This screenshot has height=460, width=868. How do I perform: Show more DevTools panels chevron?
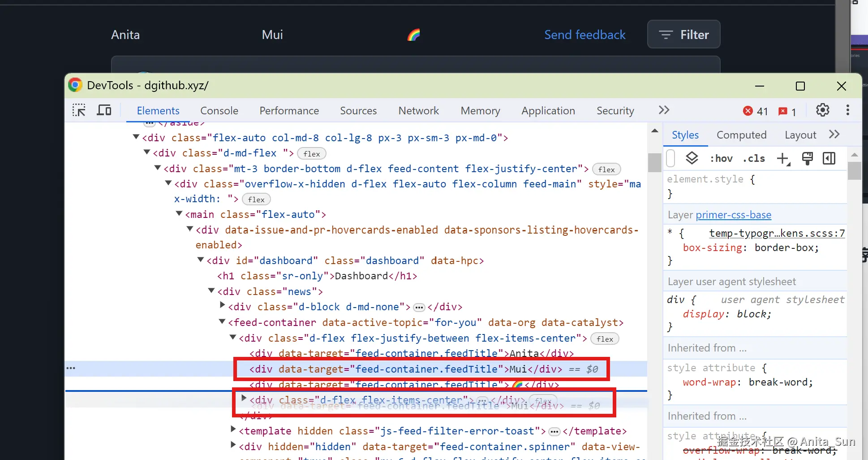(x=664, y=110)
